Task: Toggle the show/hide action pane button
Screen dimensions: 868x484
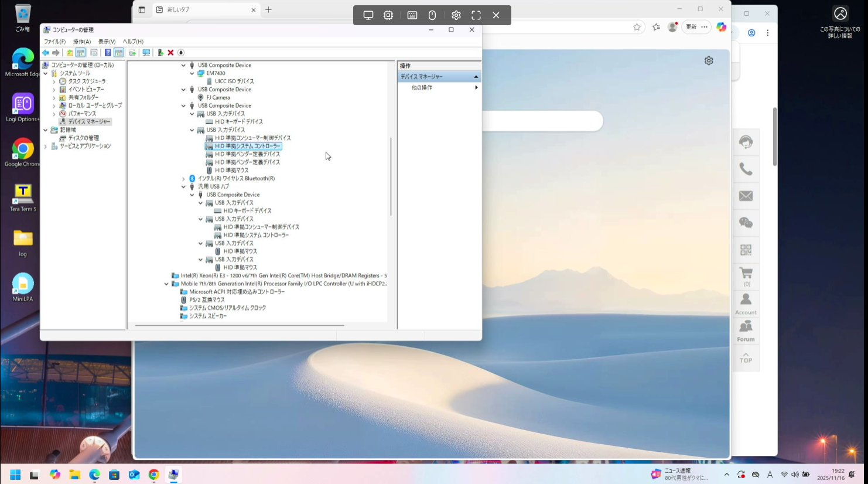Action: (x=119, y=53)
